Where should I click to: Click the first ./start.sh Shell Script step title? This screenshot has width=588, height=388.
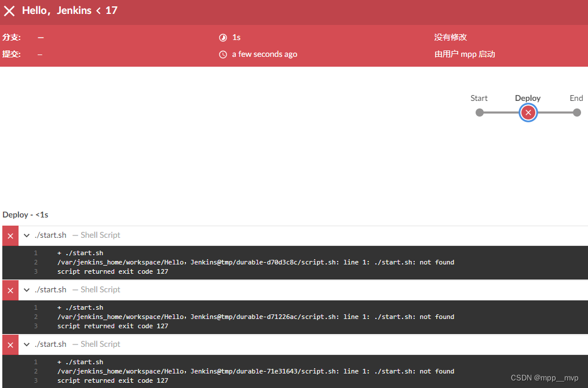click(77, 235)
